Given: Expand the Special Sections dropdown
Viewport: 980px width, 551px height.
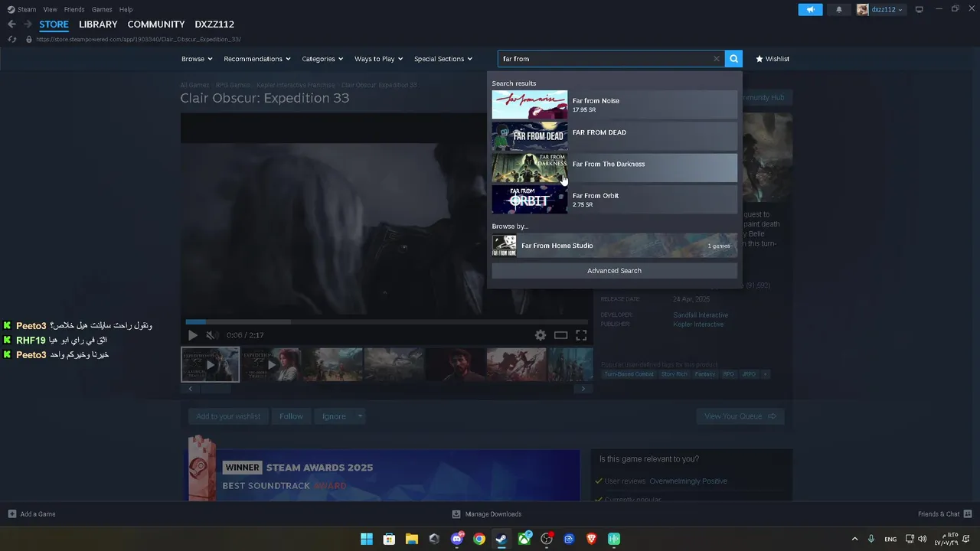Looking at the screenshot, I should tap(443, 59).
